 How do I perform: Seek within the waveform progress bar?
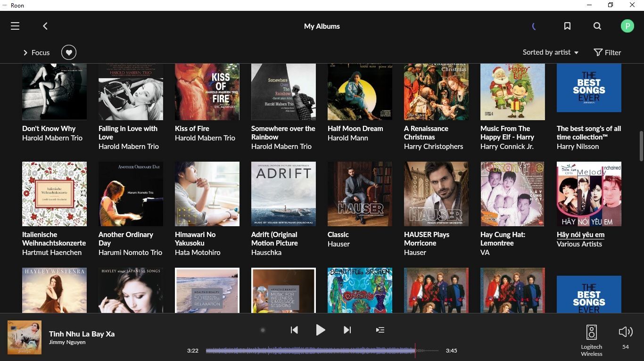pos(322,351)
